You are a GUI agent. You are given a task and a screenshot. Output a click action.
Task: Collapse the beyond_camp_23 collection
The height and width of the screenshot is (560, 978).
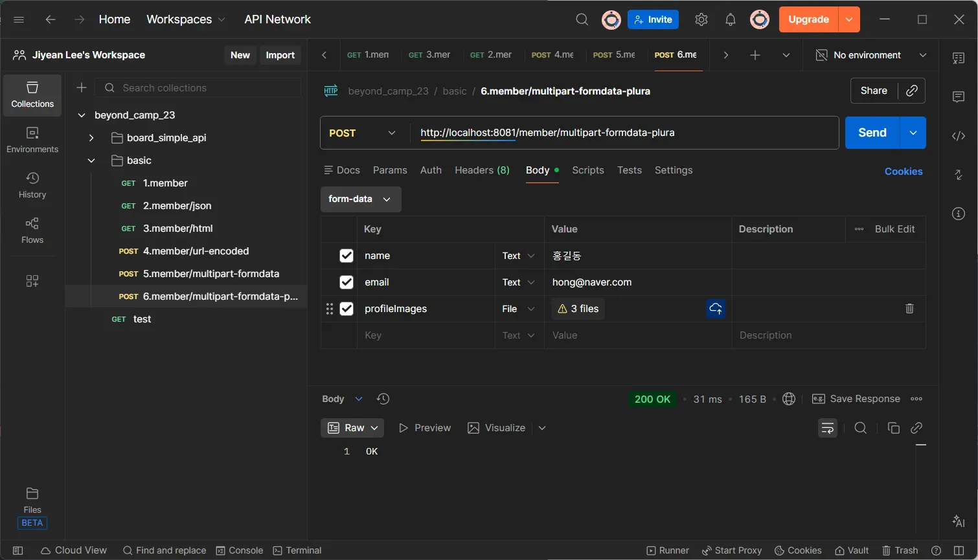[82, 115]
